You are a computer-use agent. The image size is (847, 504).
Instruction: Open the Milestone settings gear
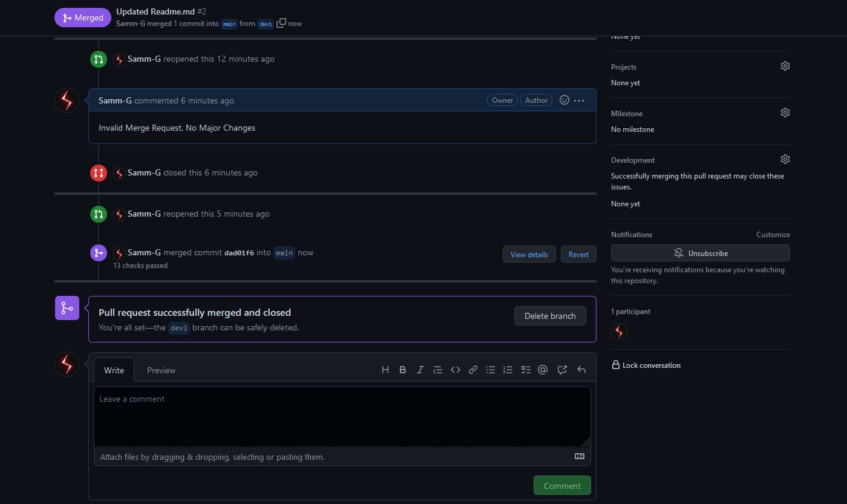[x=785, y=113]
